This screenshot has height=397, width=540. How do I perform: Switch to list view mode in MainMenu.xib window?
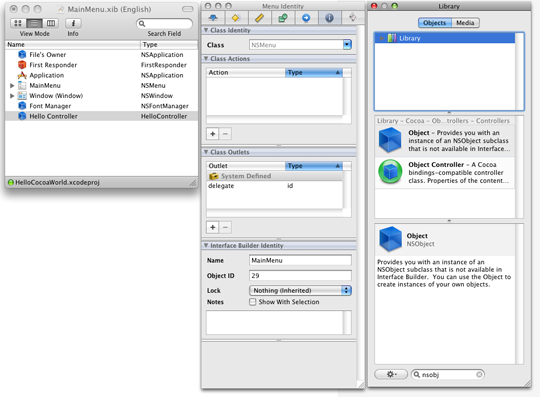34,23
